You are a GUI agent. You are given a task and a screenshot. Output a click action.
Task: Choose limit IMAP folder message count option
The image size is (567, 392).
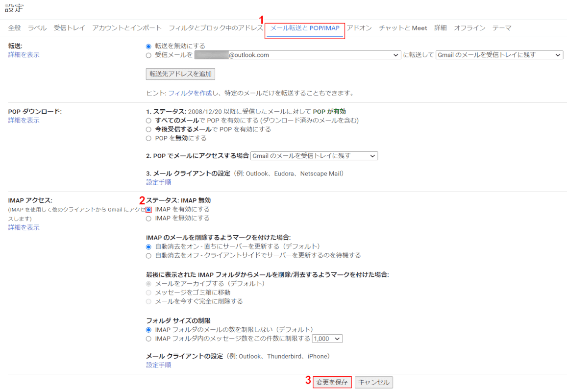click(148, 339)
